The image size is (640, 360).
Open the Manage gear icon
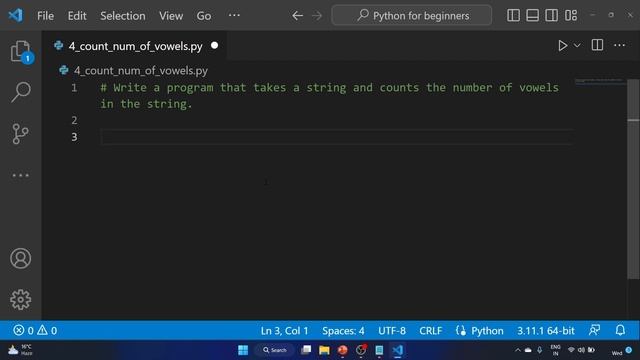pos(20,300)
